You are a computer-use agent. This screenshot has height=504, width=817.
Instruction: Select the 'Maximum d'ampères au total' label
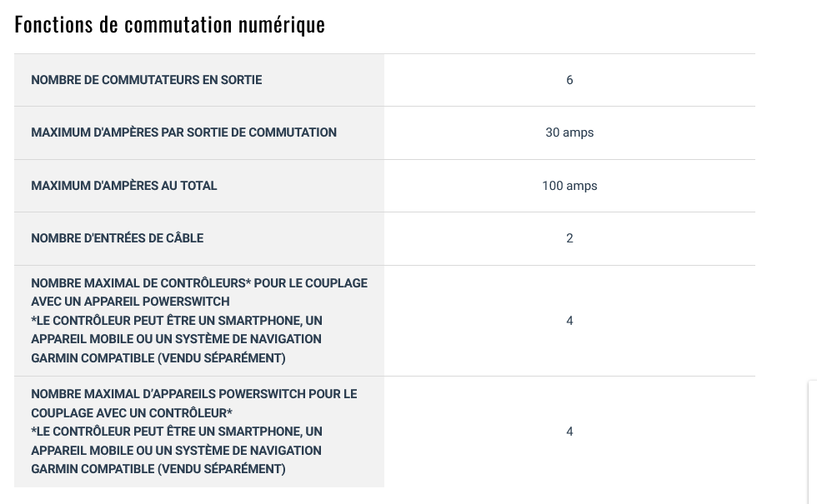point(124,185)
